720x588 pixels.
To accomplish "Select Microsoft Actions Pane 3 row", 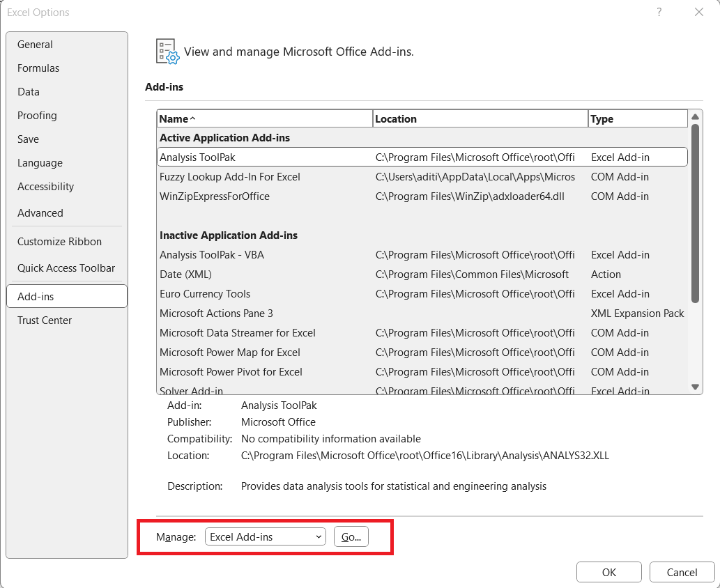I will pos(422,314).
